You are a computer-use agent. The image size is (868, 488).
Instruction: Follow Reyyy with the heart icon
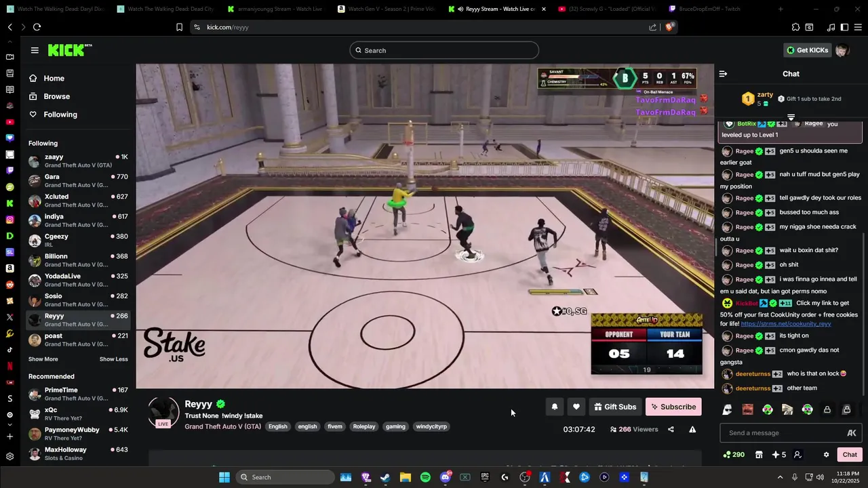576,407
